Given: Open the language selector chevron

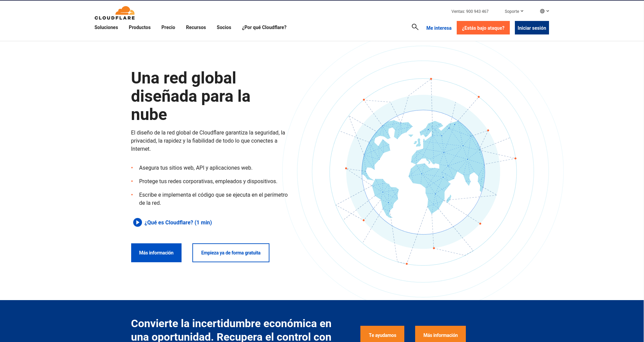Looking at the screenshot, I should 548,11.
